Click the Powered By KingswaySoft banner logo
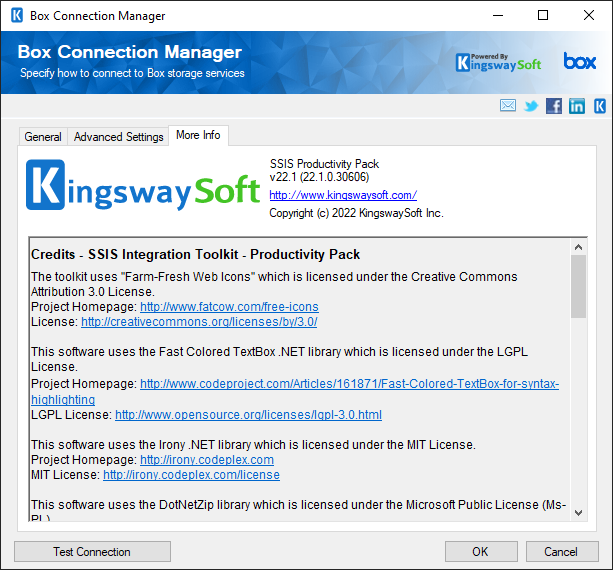 point(498,63)
